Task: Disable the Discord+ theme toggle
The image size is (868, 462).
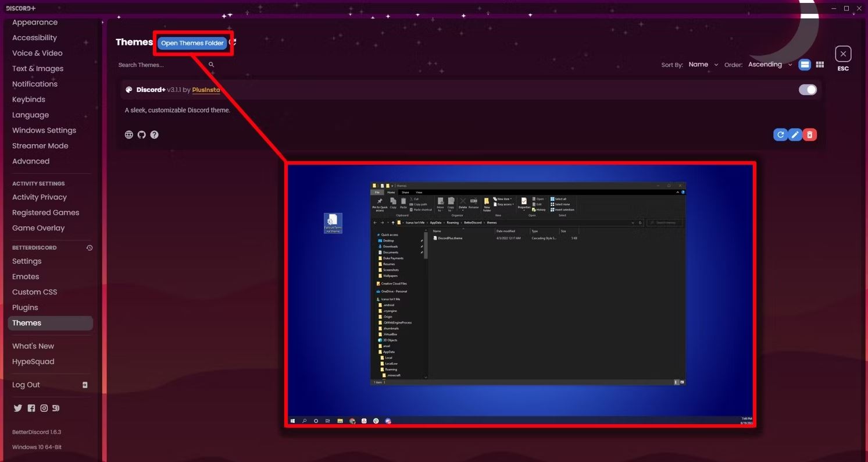Action: pos(808,90)
